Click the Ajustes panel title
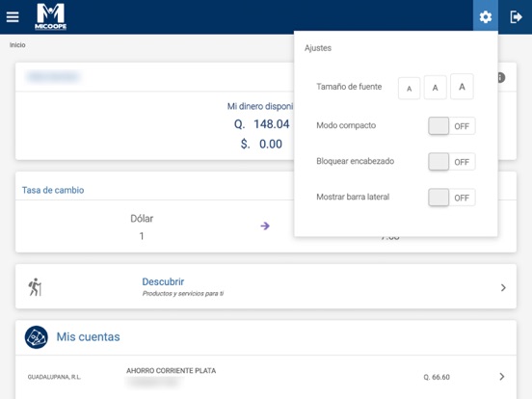 (x=318, y=48)
